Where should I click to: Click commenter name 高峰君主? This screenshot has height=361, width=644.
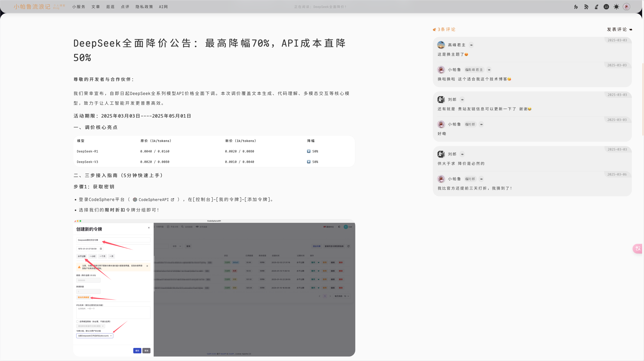point(456,45)
